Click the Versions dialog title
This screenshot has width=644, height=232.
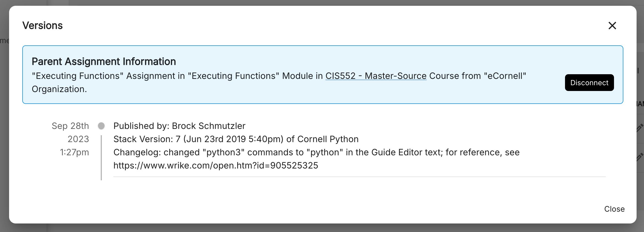pyautogui.click(x=43, y=26)
